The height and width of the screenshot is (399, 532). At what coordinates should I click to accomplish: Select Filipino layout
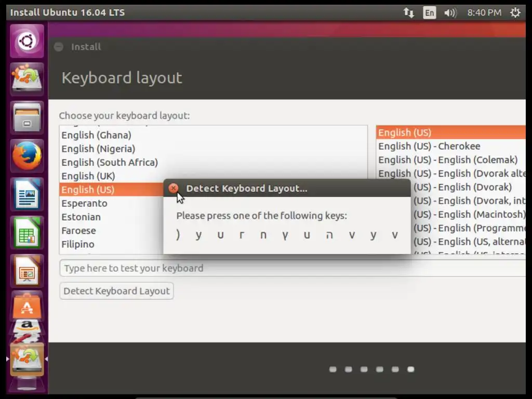pos(111,244)
